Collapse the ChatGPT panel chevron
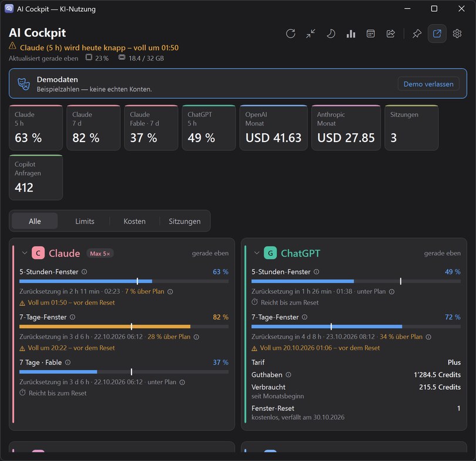 (256, 253)
